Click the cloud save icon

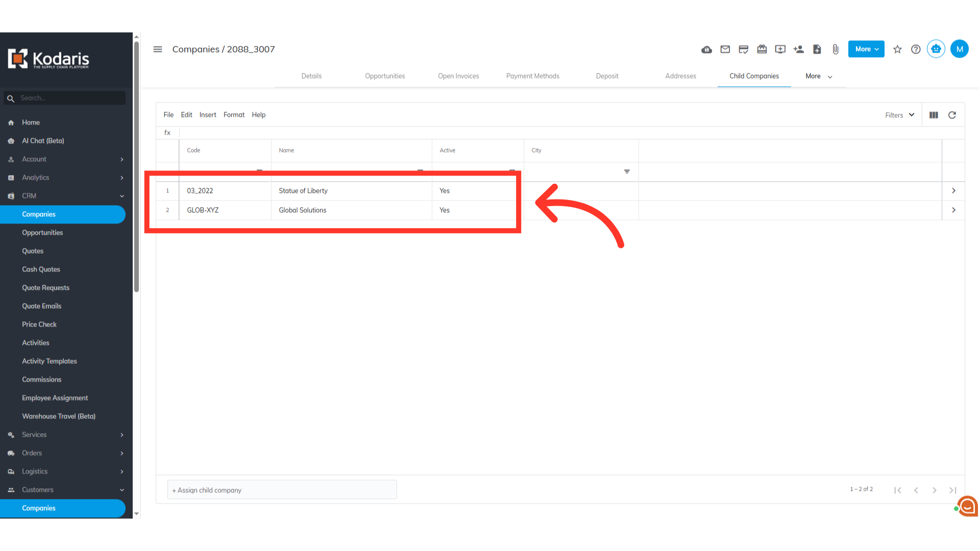[x=706, y=49]
